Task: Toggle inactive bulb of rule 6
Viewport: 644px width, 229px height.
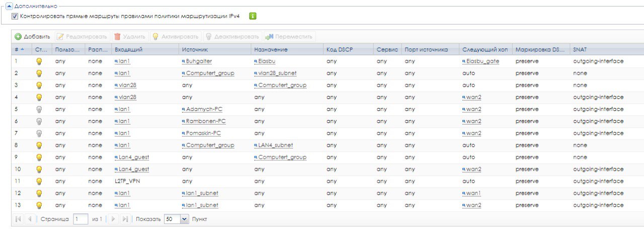Action: [x=39, y=121]
